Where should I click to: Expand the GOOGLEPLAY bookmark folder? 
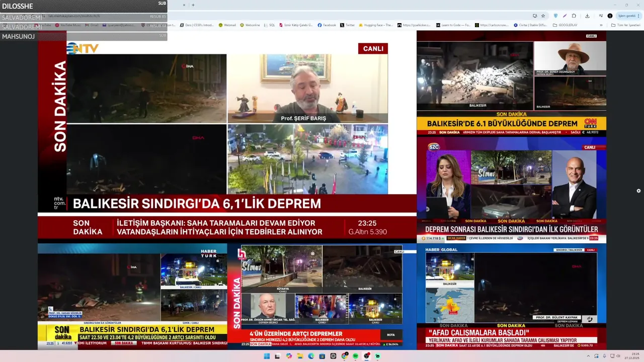565,25
